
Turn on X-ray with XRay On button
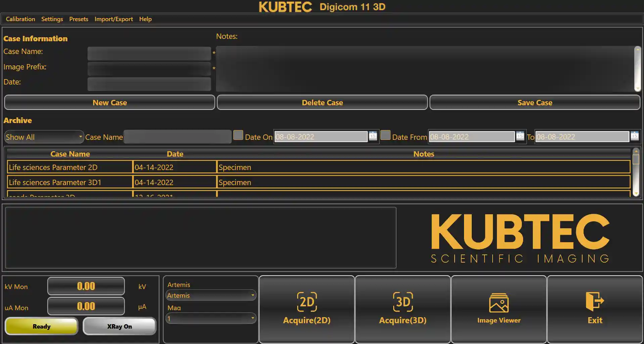(x=119, y=326)
